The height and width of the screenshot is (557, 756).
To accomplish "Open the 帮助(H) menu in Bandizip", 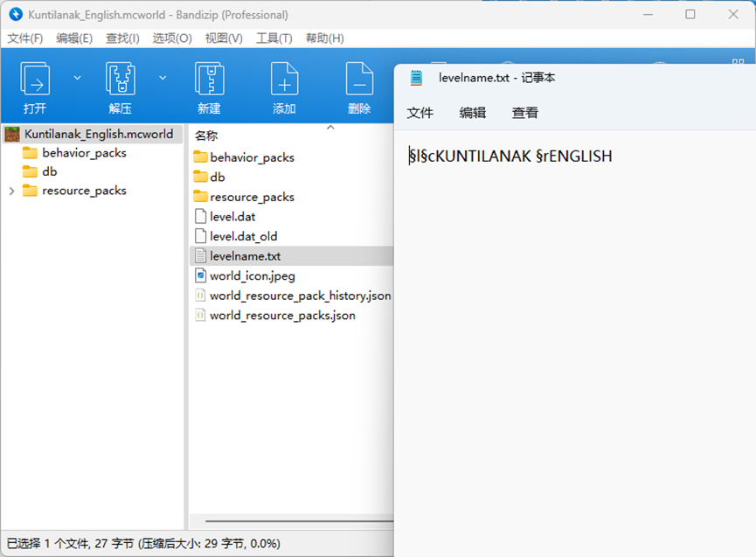I will coord(324,38).
